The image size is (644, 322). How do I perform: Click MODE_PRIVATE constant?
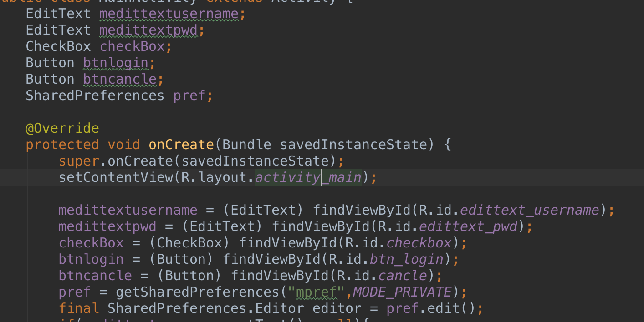pyautogui.click(x=403, y=292)
